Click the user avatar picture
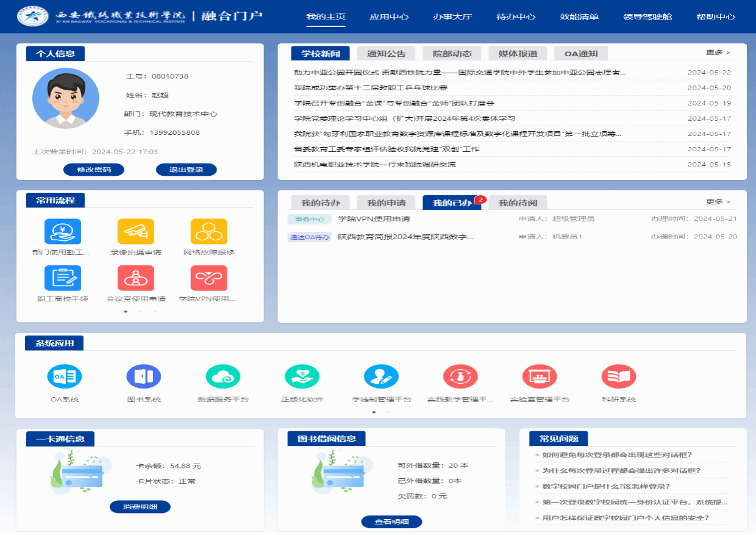756x535 pixels. click(x=66, y=98)
